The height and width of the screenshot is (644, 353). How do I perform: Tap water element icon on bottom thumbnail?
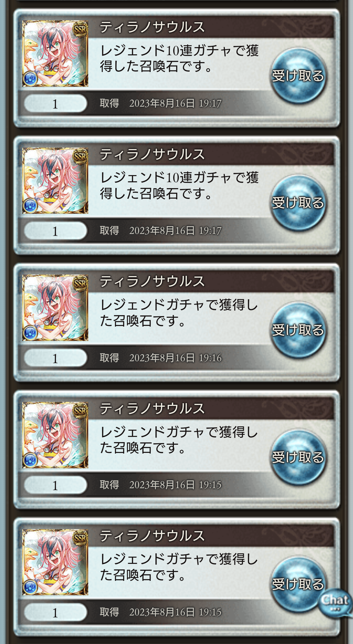tap(30, 587)
